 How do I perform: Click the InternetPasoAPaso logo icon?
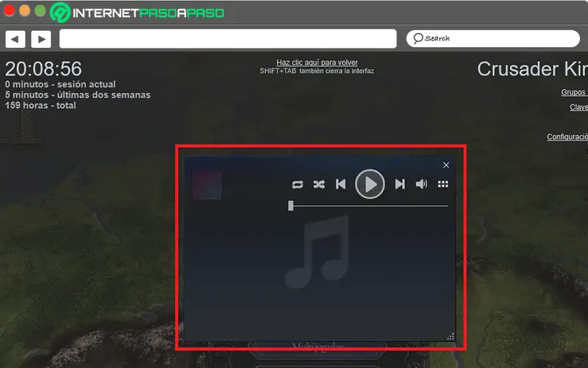tap(60, 13)
